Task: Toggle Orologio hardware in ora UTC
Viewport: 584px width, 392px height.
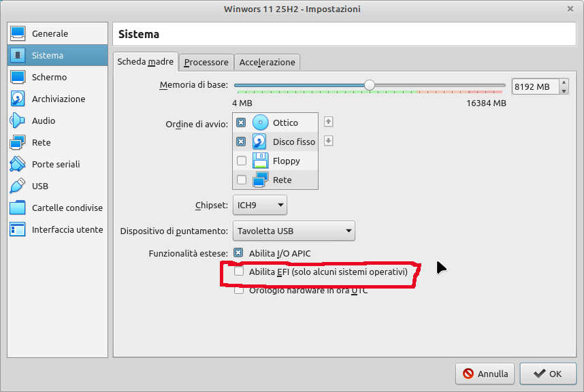Action: pos(239,290)
